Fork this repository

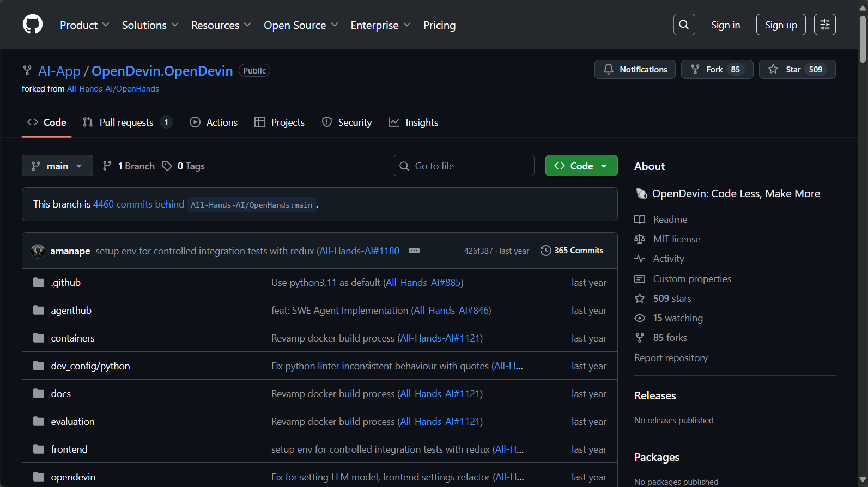[x=717, y=70]
